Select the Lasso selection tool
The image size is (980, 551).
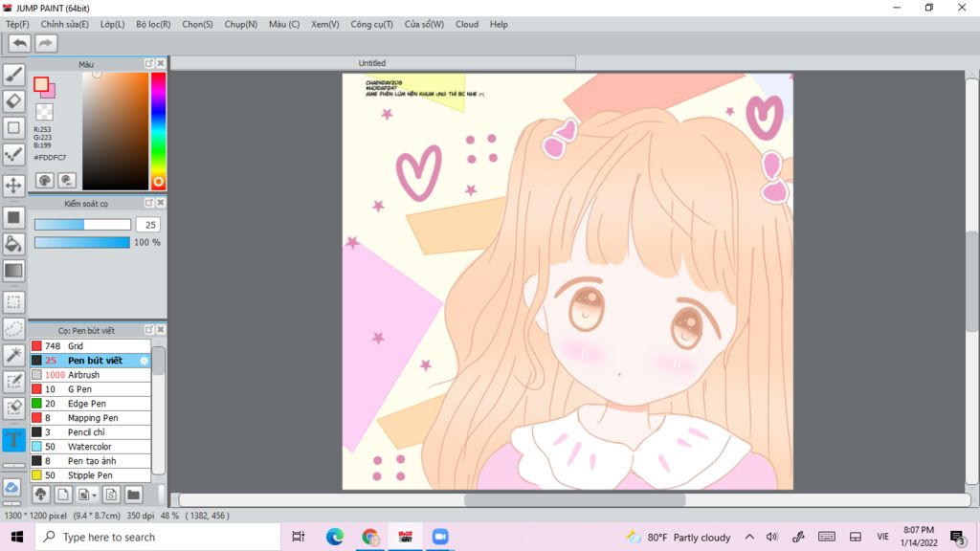coord(13,329)
